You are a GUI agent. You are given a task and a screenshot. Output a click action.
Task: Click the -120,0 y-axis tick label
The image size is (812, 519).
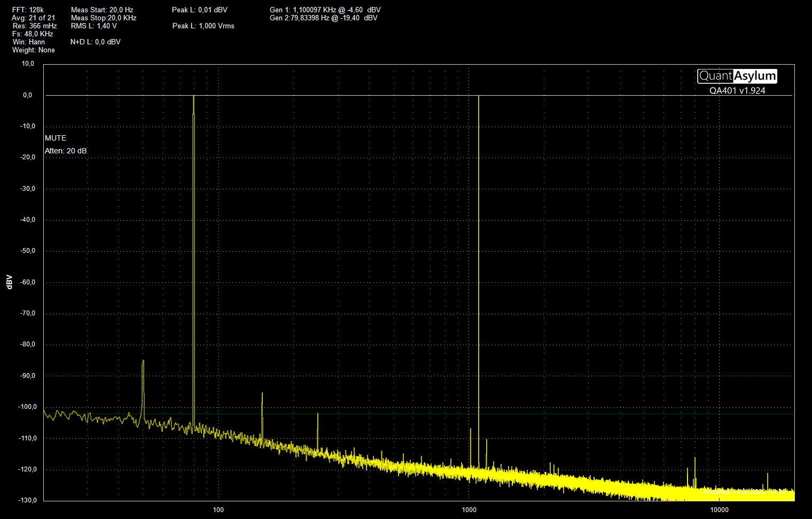point(28,469)
